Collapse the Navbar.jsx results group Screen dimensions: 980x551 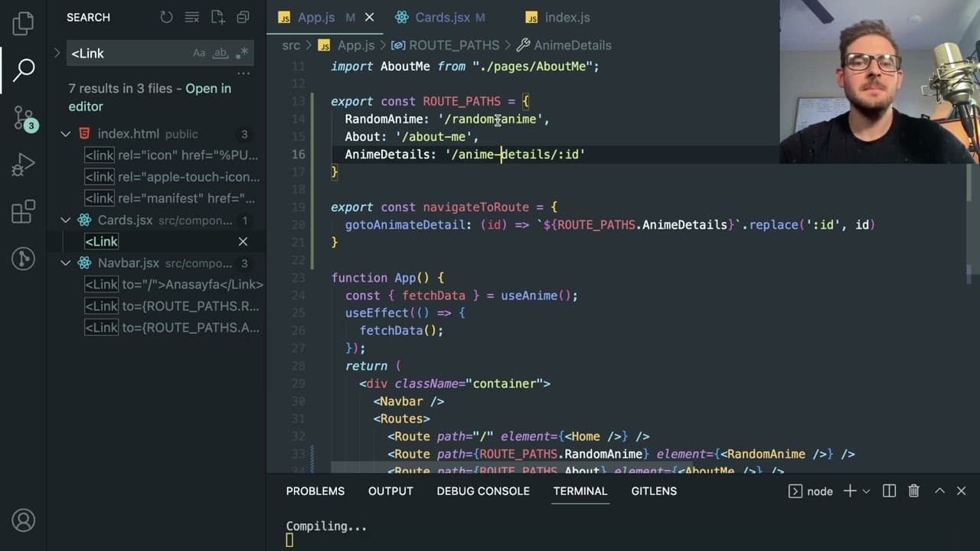[66, 263]
